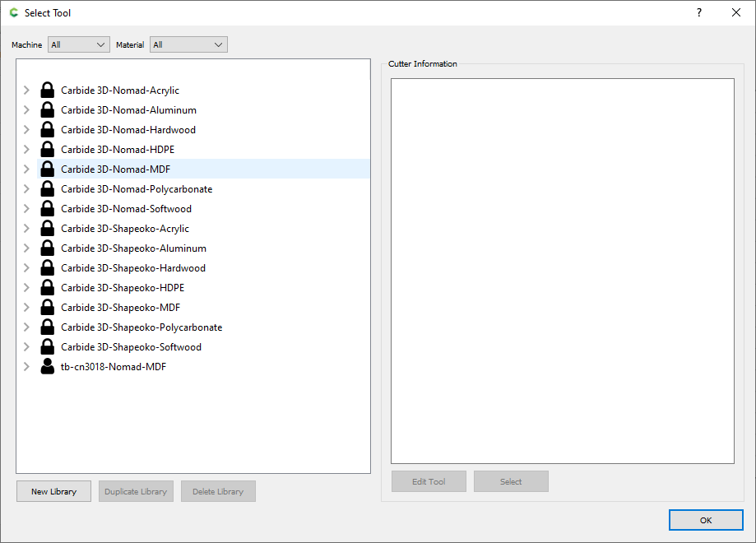Click the user icon beside tb-cn3018-Nomad-MDF
Viewport: 756px width, 543px height.
click(47, 366)
